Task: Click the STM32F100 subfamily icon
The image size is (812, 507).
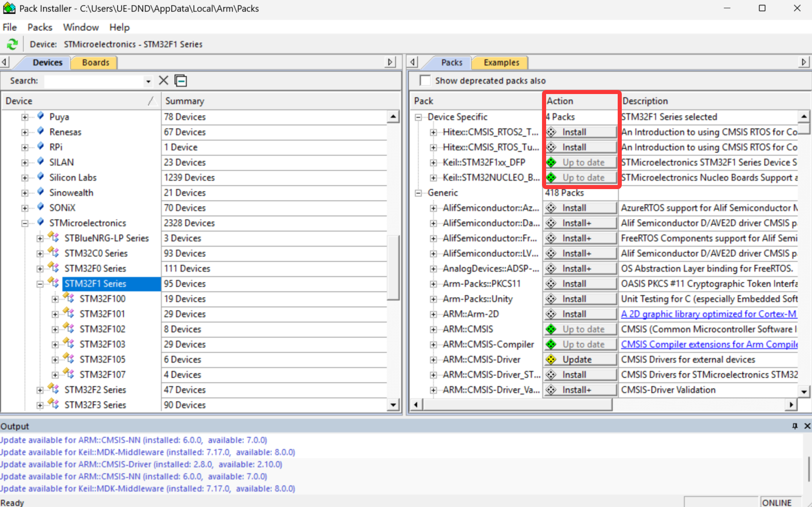Action: (69, 298)
